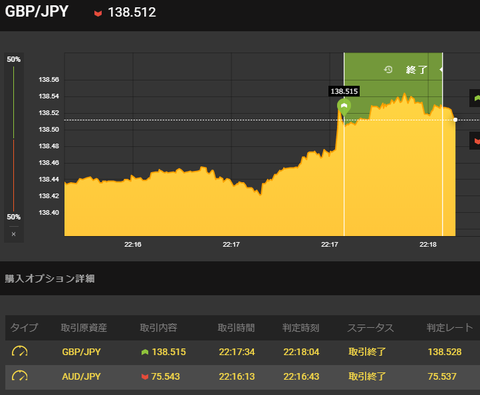Click trade time 22:17:34
The width and height of the screenshot is (480, 395).
[237, 352]
